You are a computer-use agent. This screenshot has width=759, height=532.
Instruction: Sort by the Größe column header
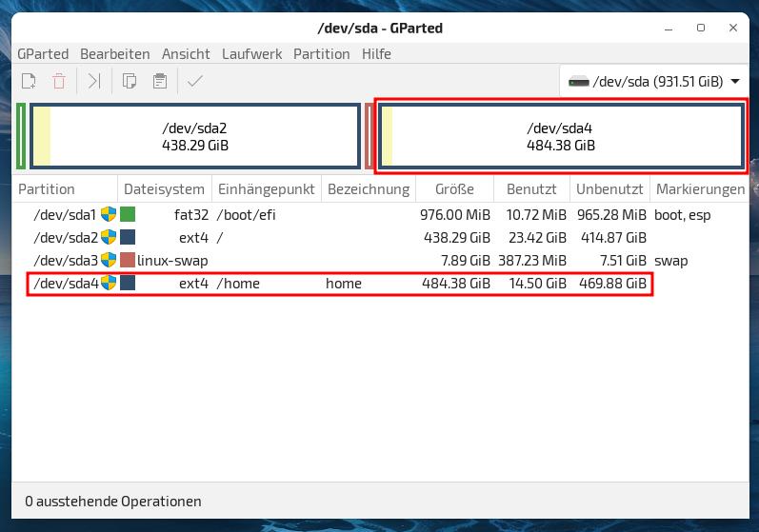(454, 189)
